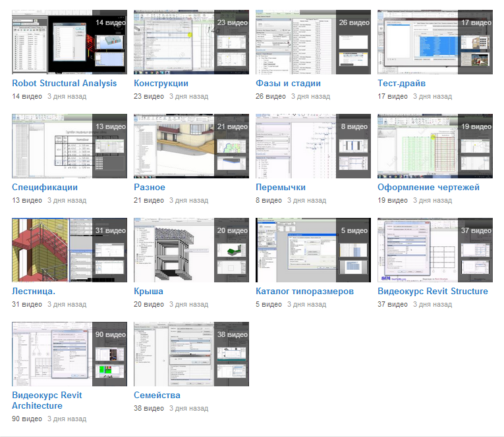Viewport: 504px width, 437px height.
Task: Click '38 видео' text under Семейства
Action: click(x=149, y=409)
